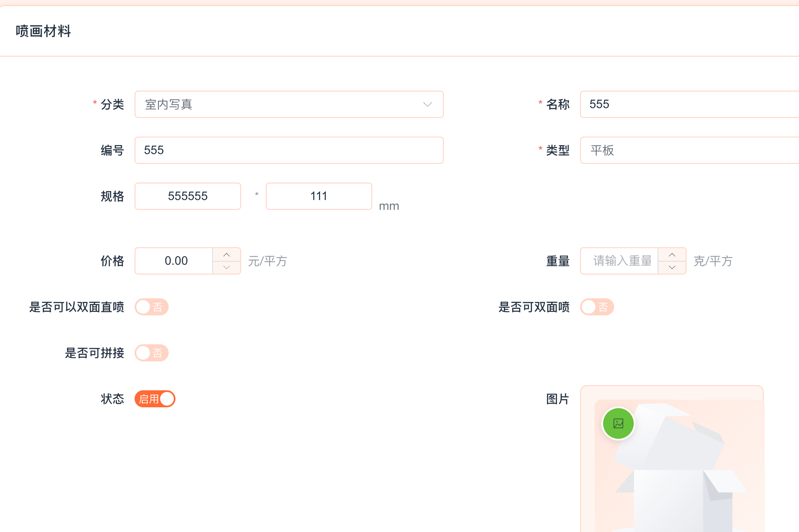This screenshot has width=799, height=532.
Task: Click the 重量 input field
Action: click(620, 261)
